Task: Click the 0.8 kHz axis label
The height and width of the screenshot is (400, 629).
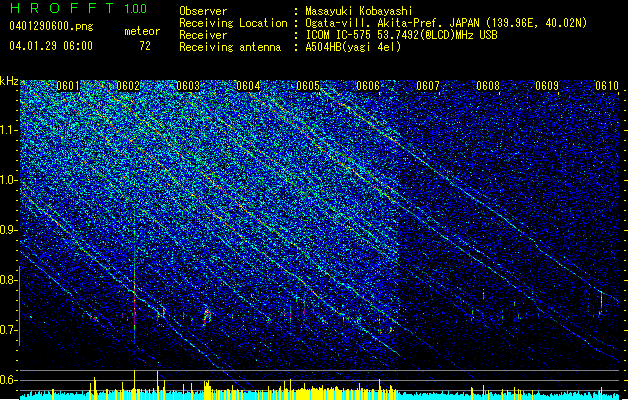Action: click(9, 280)
